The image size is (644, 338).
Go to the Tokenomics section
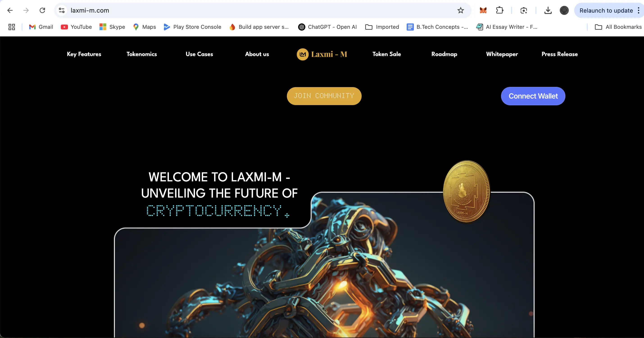tap(141, 54)
